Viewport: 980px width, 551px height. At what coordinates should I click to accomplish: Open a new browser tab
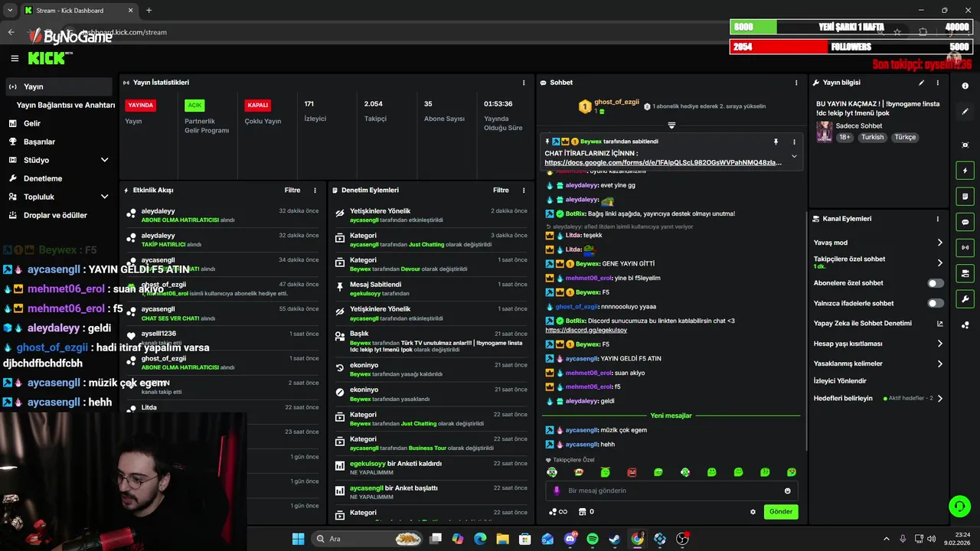point(149,10)
